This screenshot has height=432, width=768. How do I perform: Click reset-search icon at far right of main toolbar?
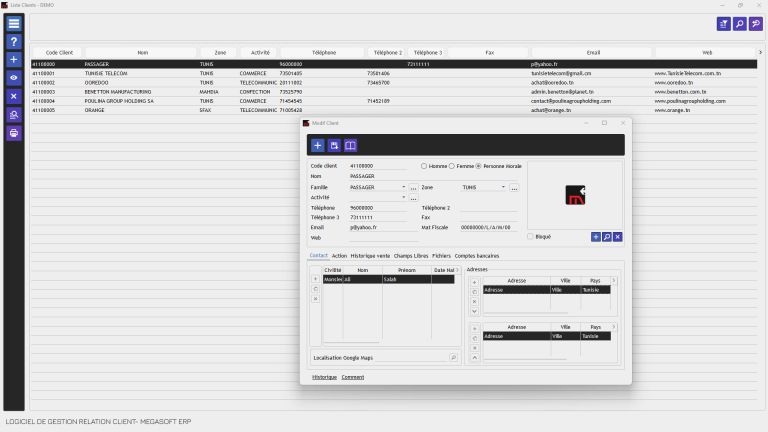pos(756,24)
